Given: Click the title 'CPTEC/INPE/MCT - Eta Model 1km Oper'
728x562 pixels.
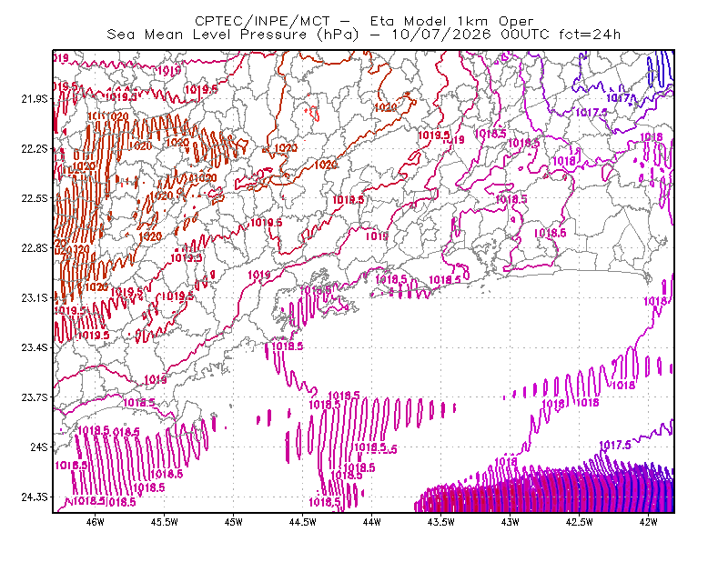Looking at the screenshot, I should tap(364, 21).
